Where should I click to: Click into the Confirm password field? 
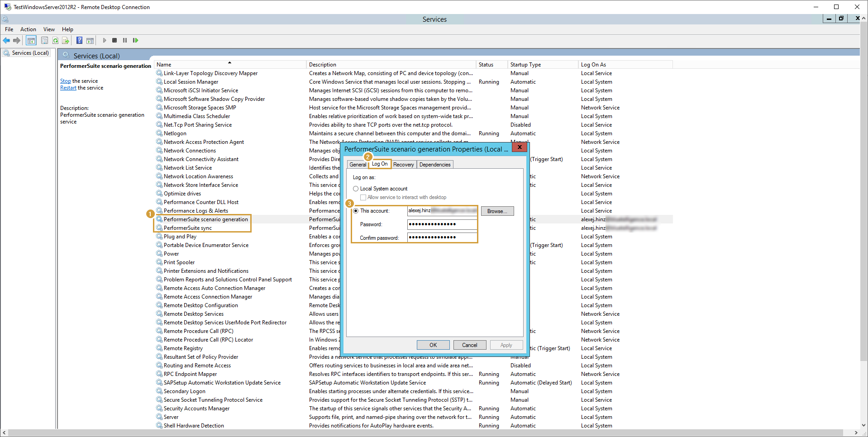[442, 237]
